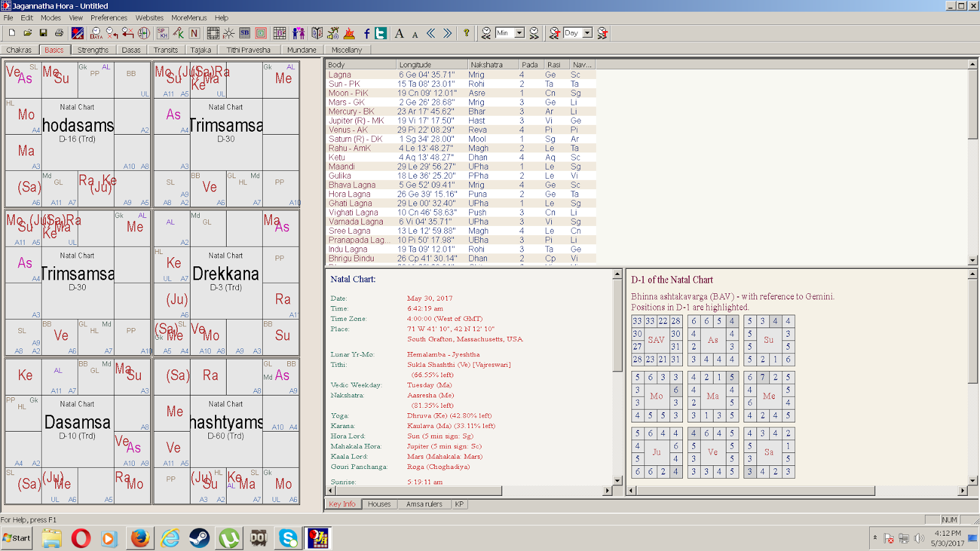Open the File menu
This screenshot has height=551, width=980.
click(9, 18)
